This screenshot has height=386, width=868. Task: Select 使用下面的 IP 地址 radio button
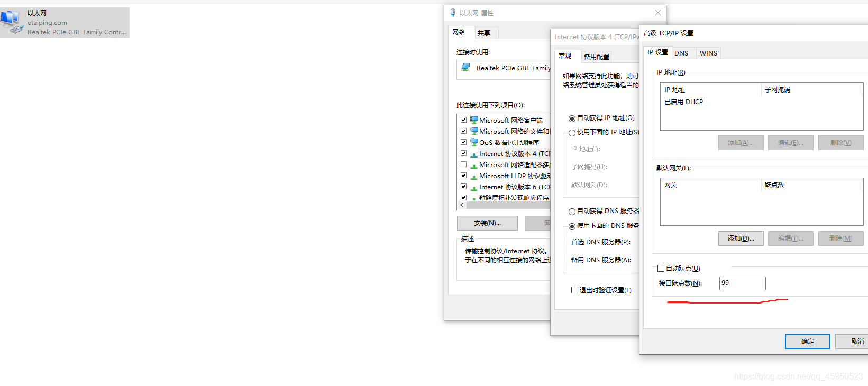pyautogui.click(x=572, y=133)
